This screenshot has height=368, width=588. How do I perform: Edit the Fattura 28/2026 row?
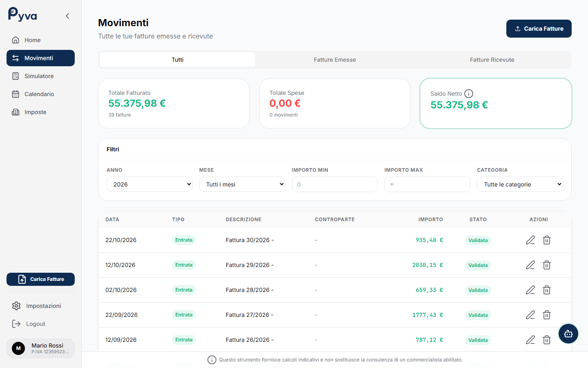pos(530,290)
